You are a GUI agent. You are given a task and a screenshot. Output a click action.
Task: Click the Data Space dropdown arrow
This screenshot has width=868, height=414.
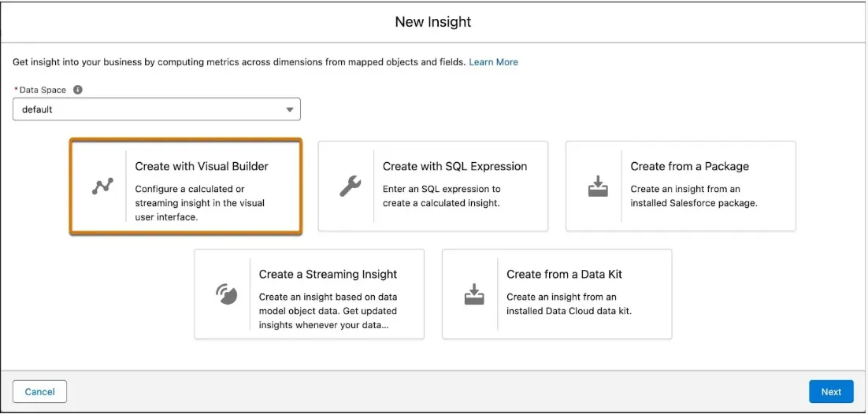289,109
